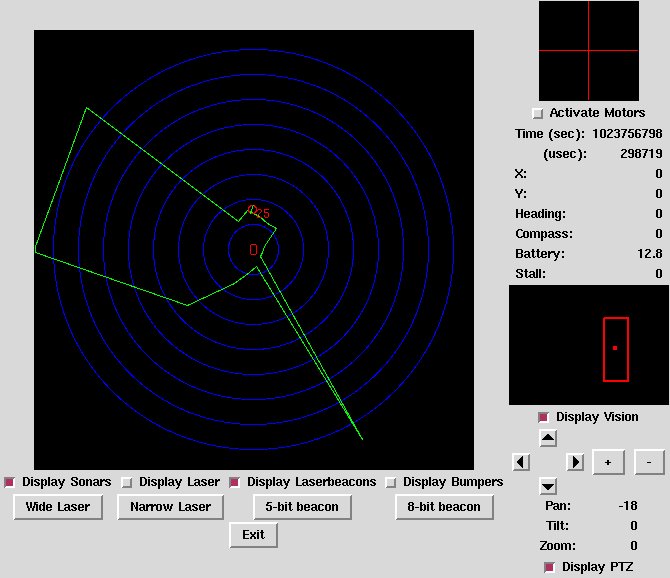Toggle the Display Sonars checkbox

coord(10,482)
